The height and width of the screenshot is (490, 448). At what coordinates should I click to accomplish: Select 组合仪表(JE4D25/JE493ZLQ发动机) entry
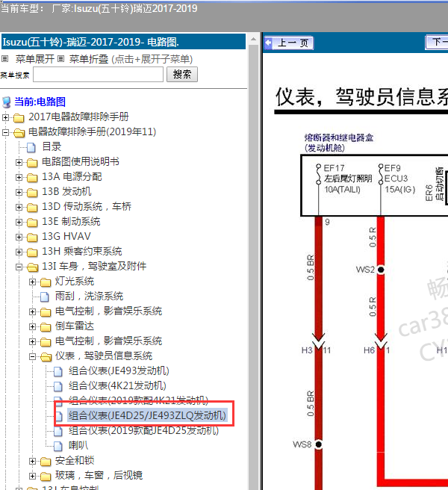146,415
